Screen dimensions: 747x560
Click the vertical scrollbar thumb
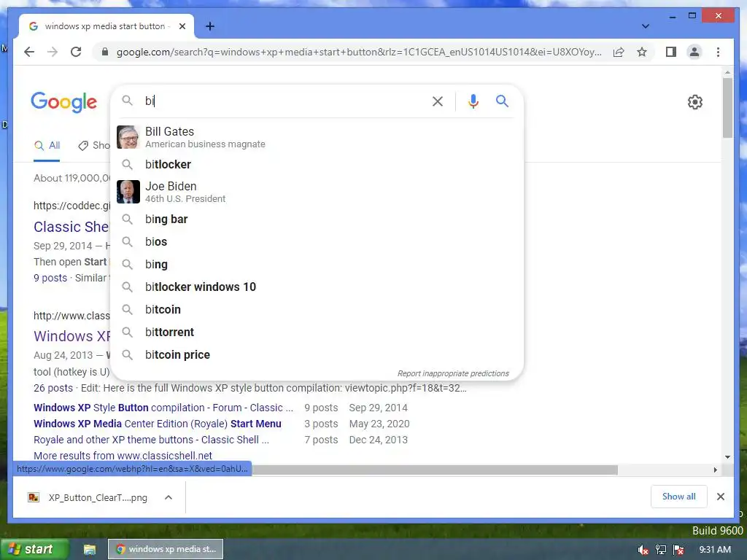click(x=727, y=108)
